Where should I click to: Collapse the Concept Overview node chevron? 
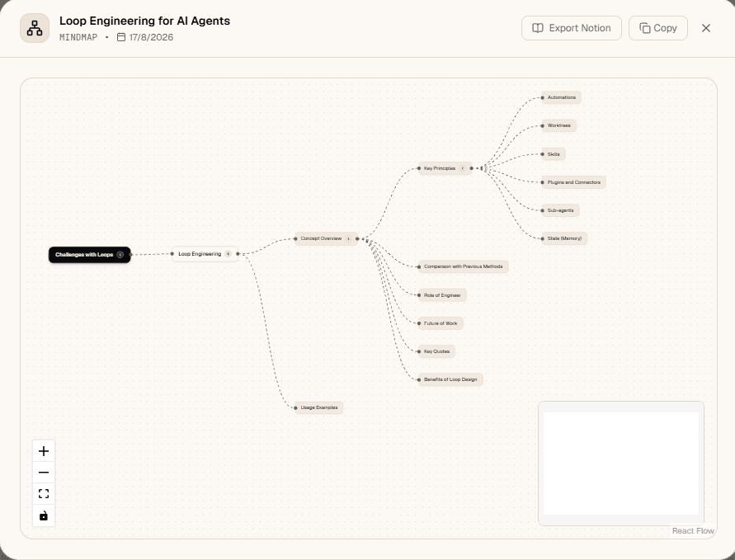(348, 238)
